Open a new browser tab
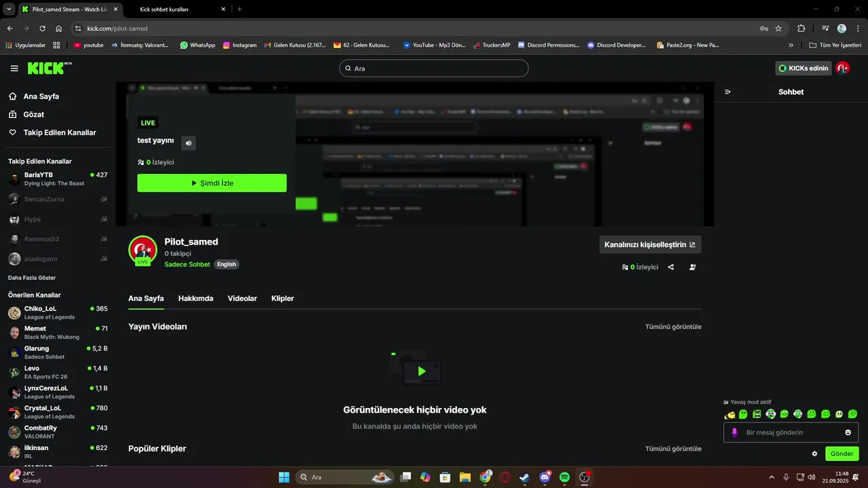Image resolution: width=868 pixels, height=488 pixels. pyautogui.click(x=239, y=9)
